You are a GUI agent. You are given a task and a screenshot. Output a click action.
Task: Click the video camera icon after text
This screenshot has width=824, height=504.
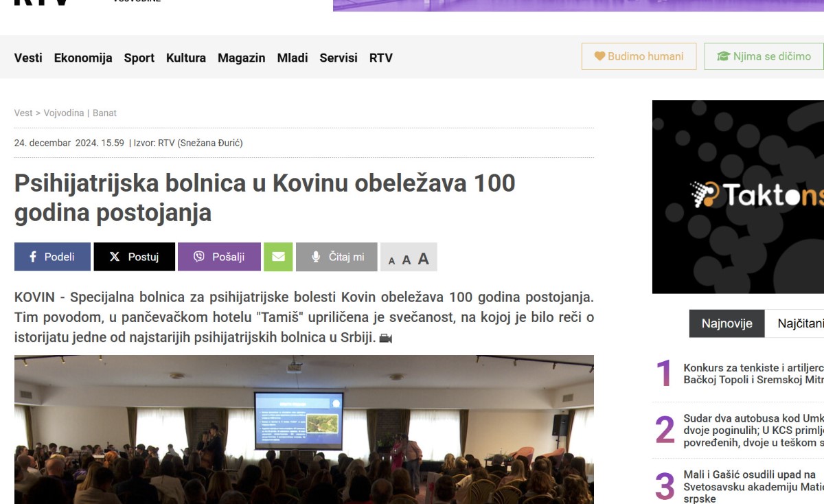click(386, 339)
